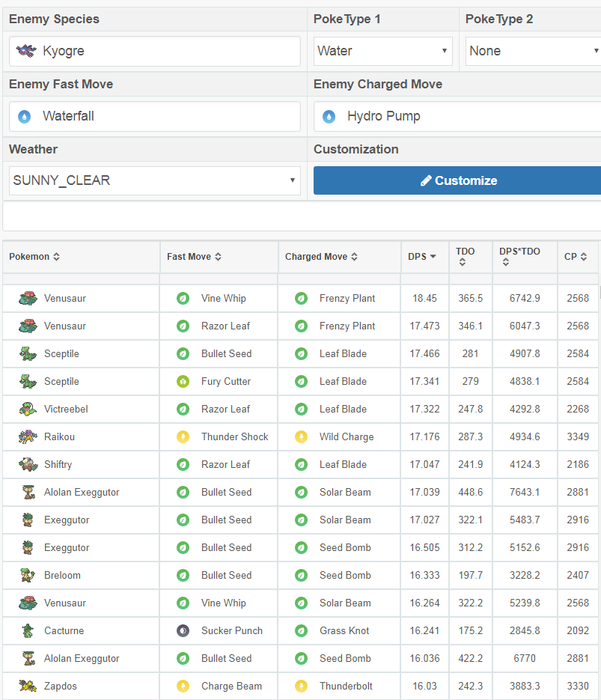Click the water type icon beside Hydro Pump
Screen dimensions: 601x700
coord(329,117)
